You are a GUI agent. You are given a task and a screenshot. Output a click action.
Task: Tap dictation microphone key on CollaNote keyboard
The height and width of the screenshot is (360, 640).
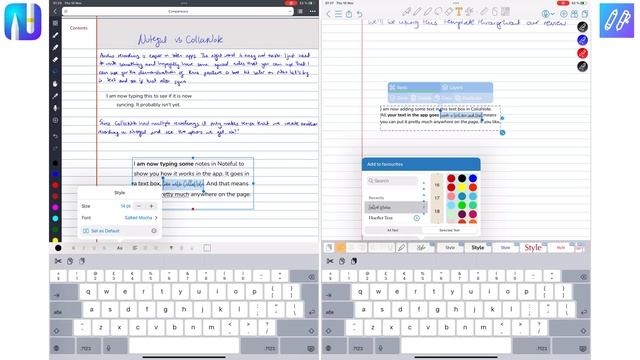[380, 348]
